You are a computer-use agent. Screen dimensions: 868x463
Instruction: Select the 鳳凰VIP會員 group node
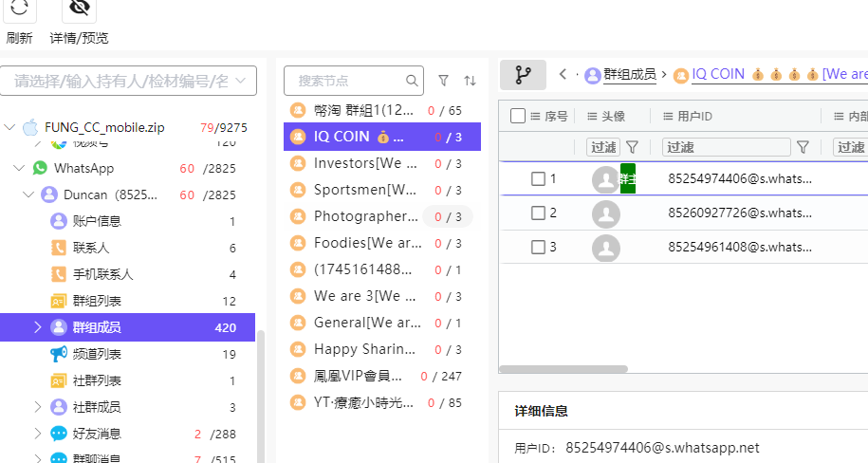point(382,376)
